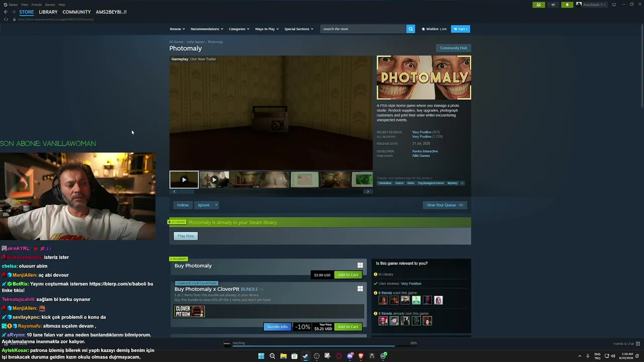Focus the Search the store field
Screen dimensions: 644x362
point(363,29)
